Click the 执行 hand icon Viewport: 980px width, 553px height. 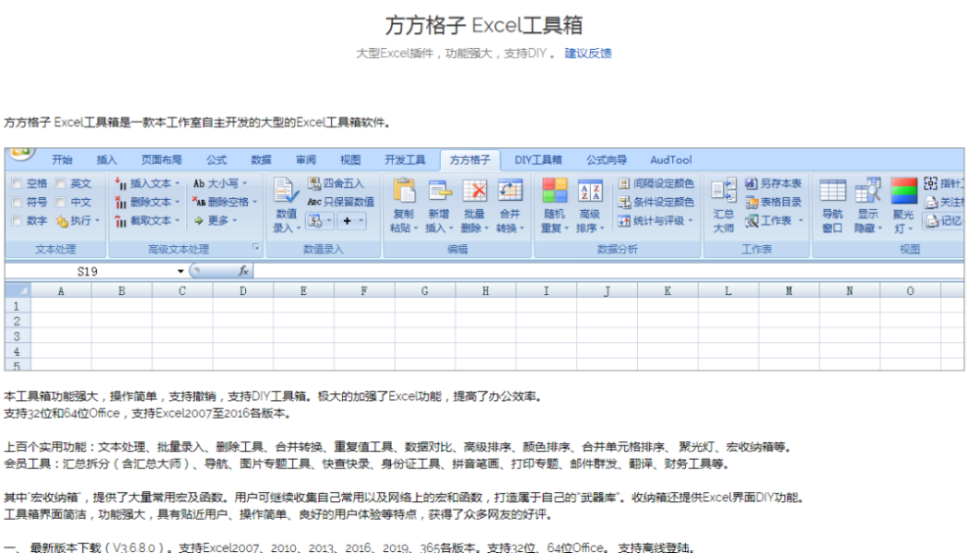point(62,221)
